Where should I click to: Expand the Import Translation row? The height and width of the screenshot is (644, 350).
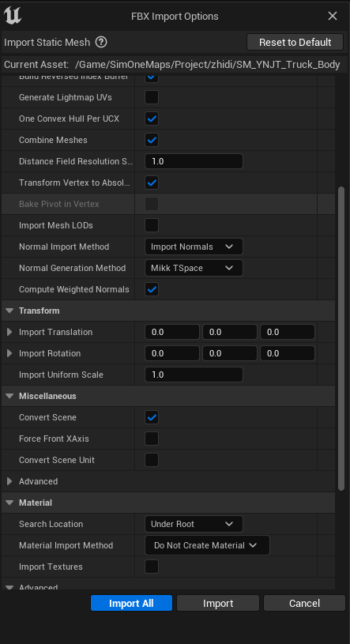(x=9, y=332)
